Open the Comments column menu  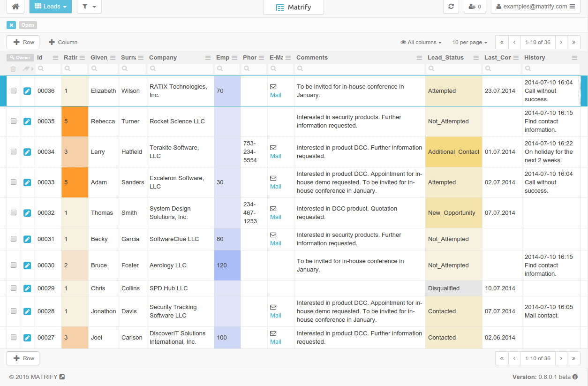point(420,58)
